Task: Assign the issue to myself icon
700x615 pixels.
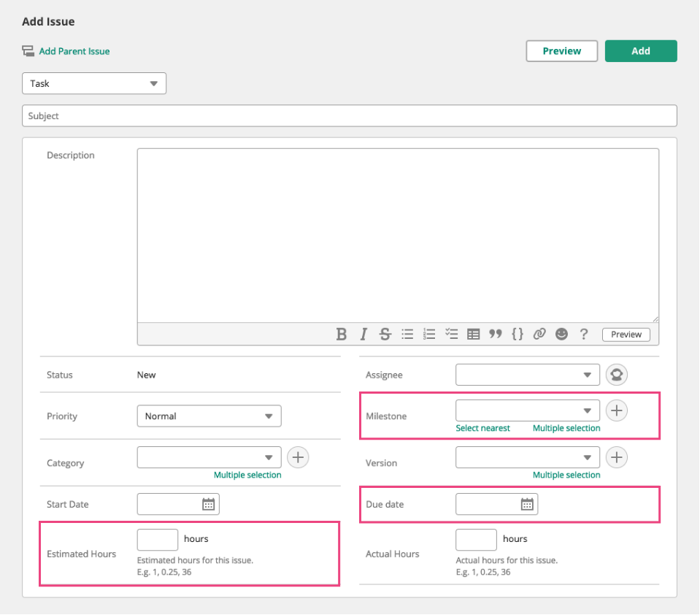Action: (x=617, y=375)
